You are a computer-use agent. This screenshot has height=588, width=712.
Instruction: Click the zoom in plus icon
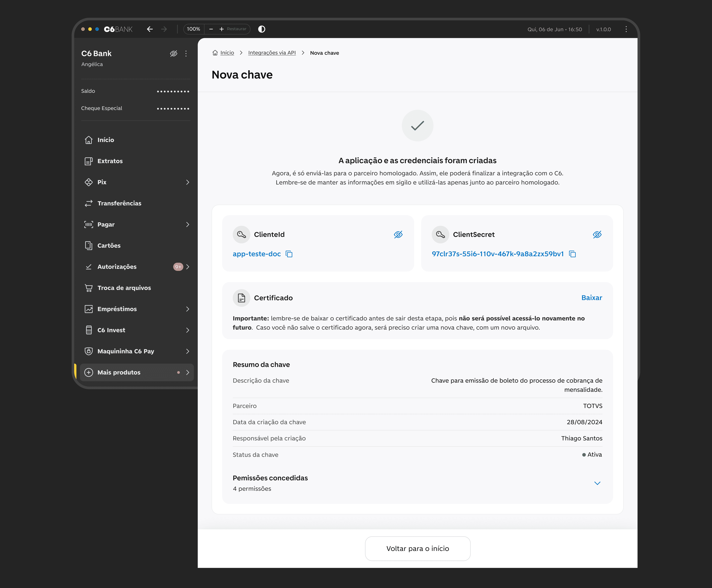tap(221, 29)
